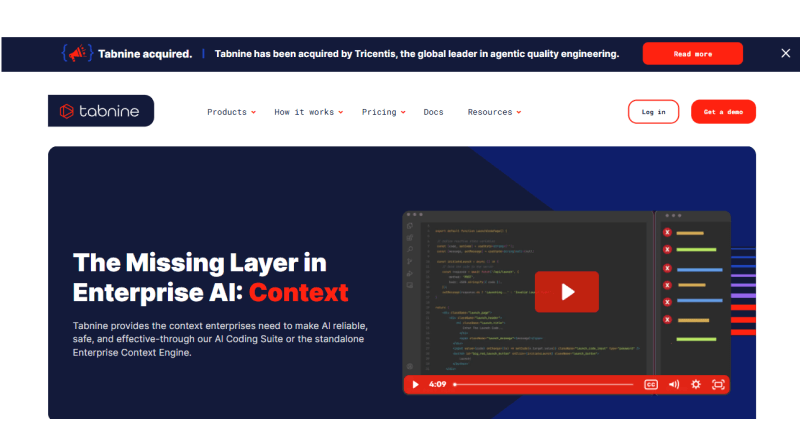Expand the How it works menu
Viewport: 800px width, 445px height.
(x=308, y=112)
